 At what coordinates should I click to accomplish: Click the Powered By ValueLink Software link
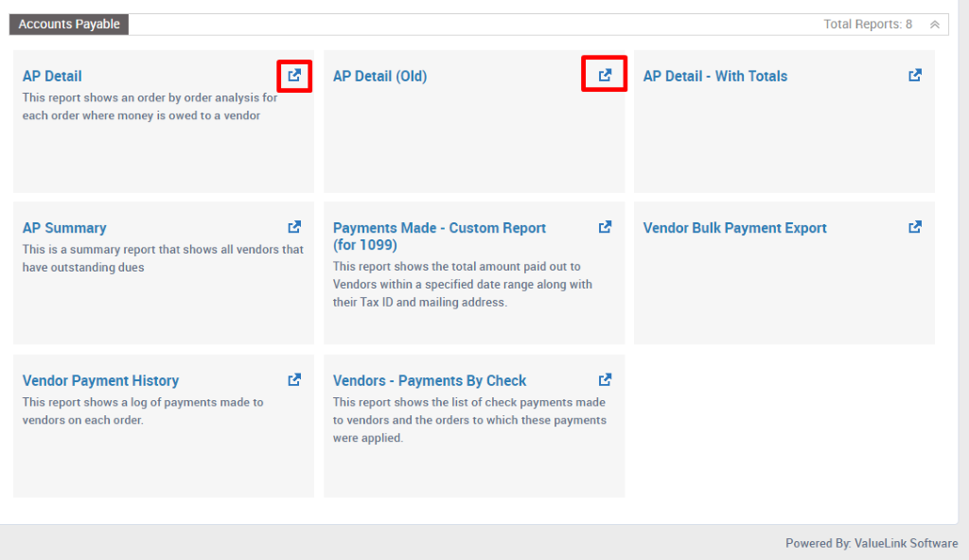(872, 543)
